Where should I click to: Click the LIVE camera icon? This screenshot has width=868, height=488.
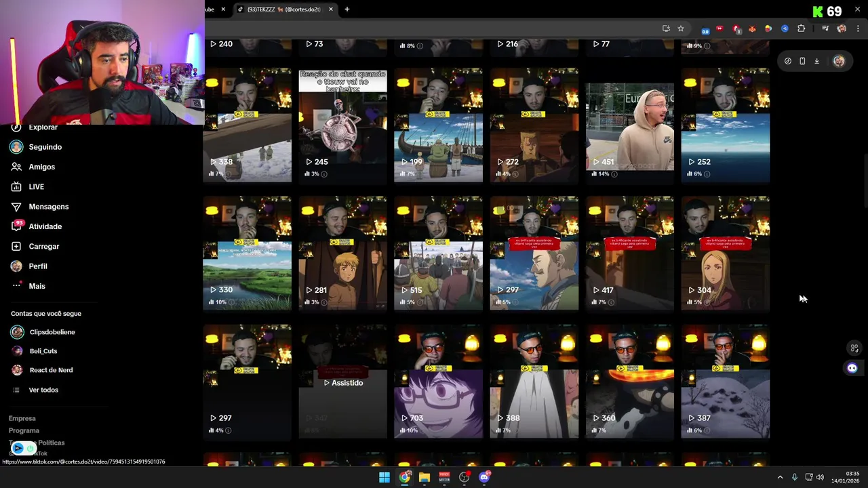(16, 186)
